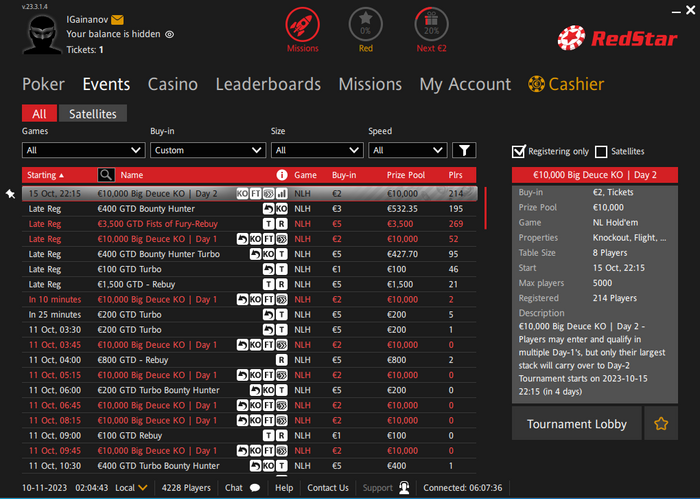Open Help in the status bar
This screenshot has width=700, height=499.
tap(284, 488)
